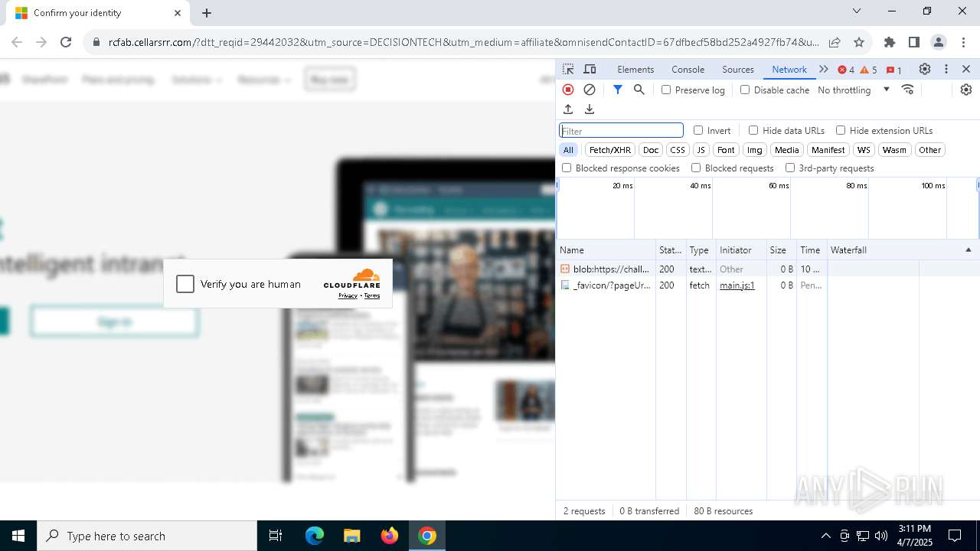Expand more DevTools tabs chevron
Image resolution: width=980 pixels, height=551 pixels.
click(824, 69)
